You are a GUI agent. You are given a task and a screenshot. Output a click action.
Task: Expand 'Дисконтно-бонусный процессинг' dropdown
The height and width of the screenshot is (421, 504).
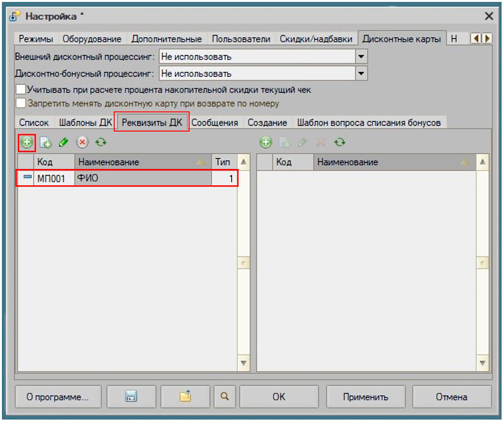pyautogui.click(x=361, y=74)
